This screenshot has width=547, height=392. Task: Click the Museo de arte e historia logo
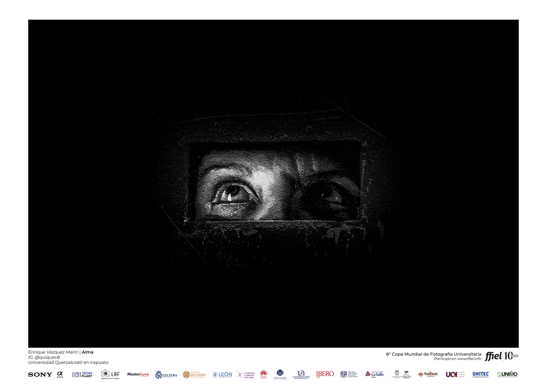tap(194, 375)
